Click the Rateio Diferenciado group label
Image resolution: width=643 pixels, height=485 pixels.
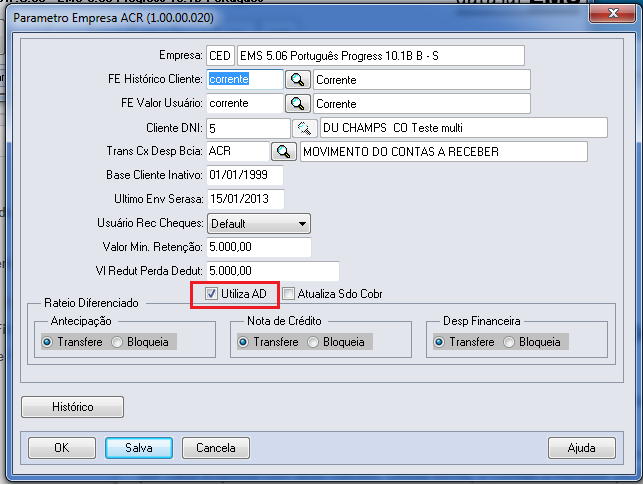(91, 303)
